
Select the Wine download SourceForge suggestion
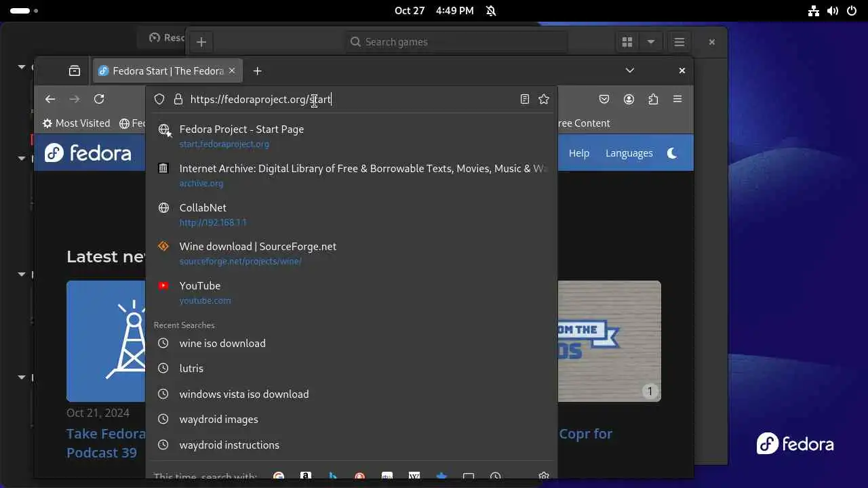(352, 253)
